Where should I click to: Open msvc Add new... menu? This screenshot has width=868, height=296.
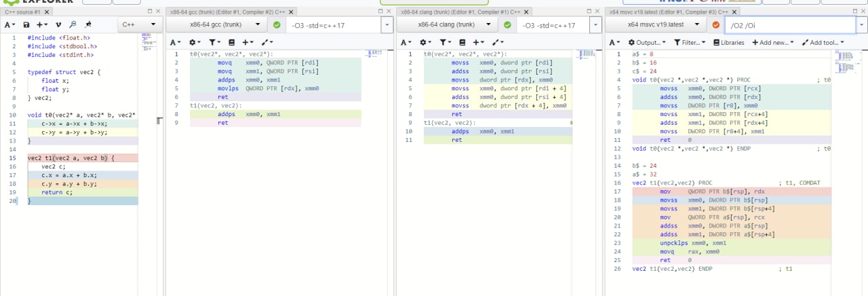pyautogui.click(x=773, y=42)
